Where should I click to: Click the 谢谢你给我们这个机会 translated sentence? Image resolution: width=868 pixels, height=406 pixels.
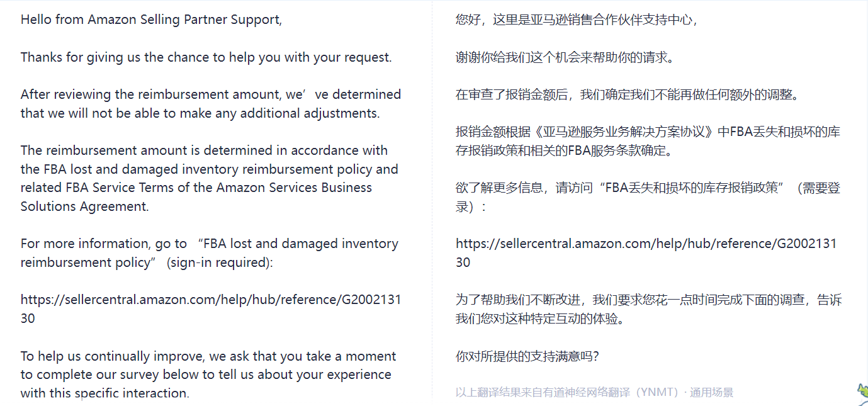point(565,58)
